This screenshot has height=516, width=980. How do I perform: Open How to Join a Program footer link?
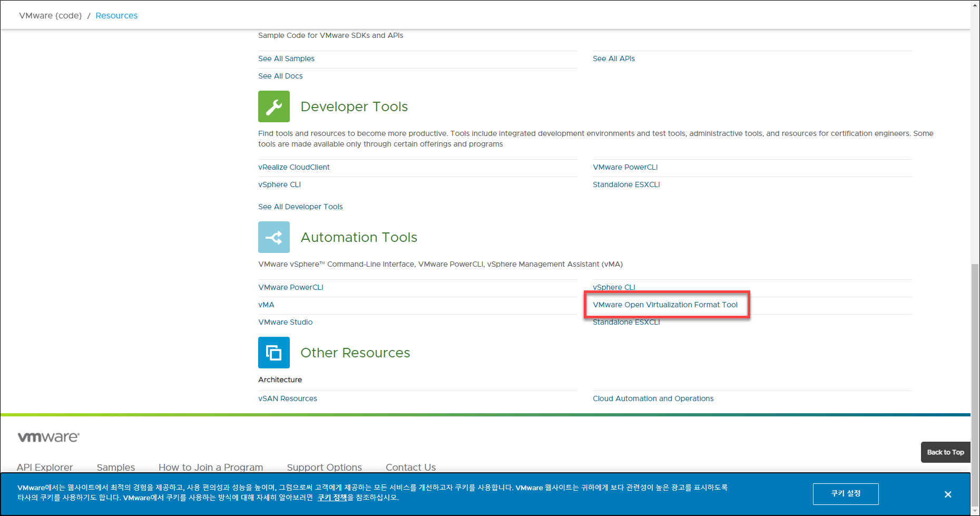(x=211, y=467)
